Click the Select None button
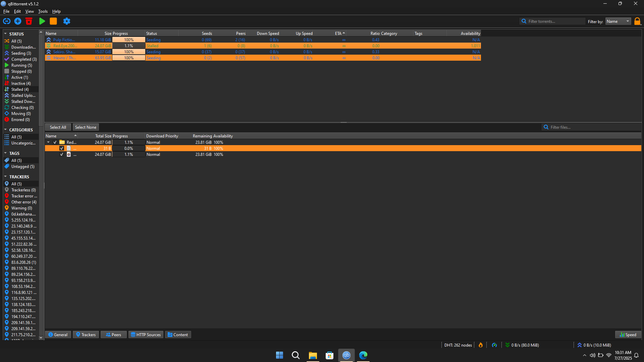644x362 pixels. [x=86, y=127]
